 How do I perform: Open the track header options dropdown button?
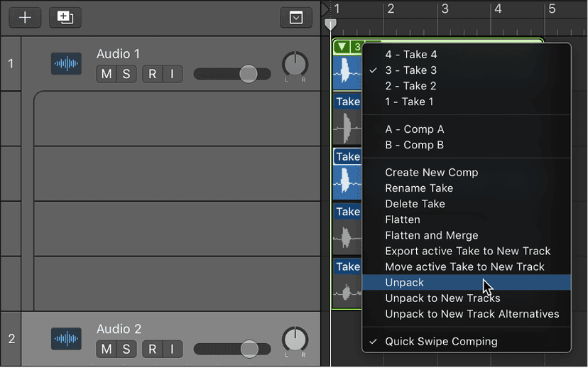(296, 17)
